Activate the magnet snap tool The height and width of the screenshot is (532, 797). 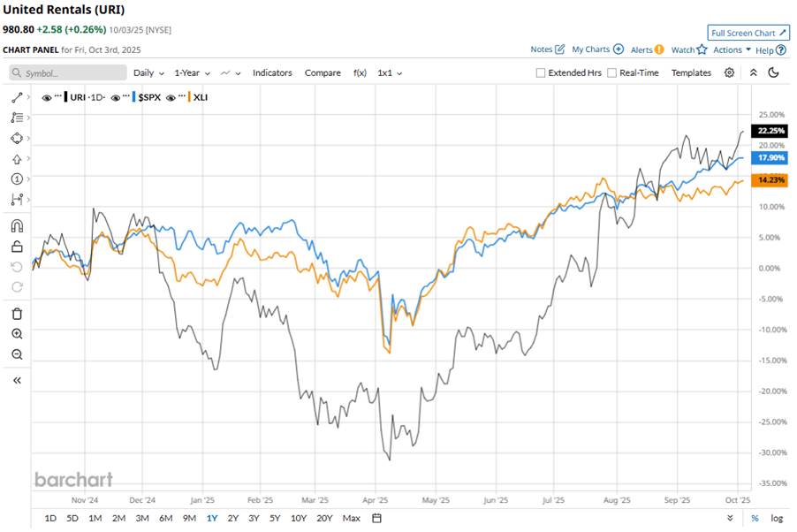17,225
